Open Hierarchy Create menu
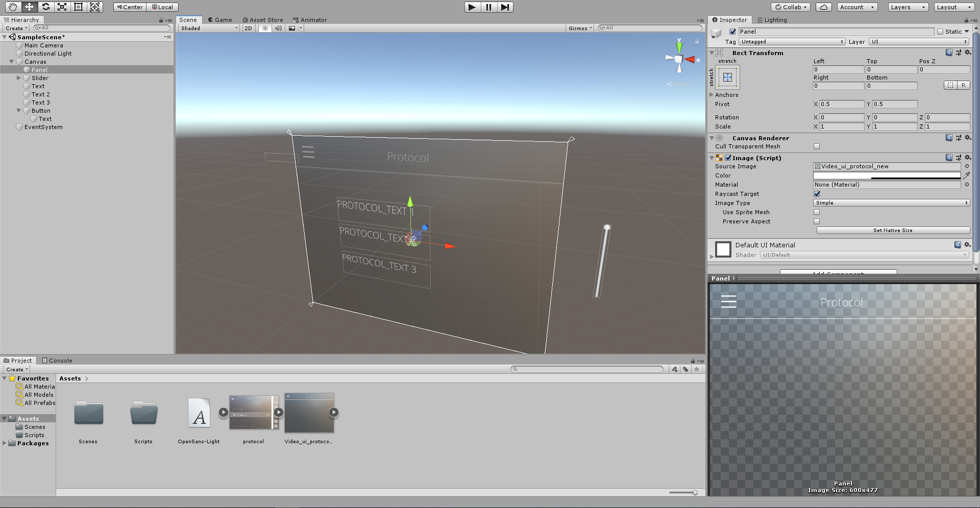Screen dimensions: 980x508 16,29
